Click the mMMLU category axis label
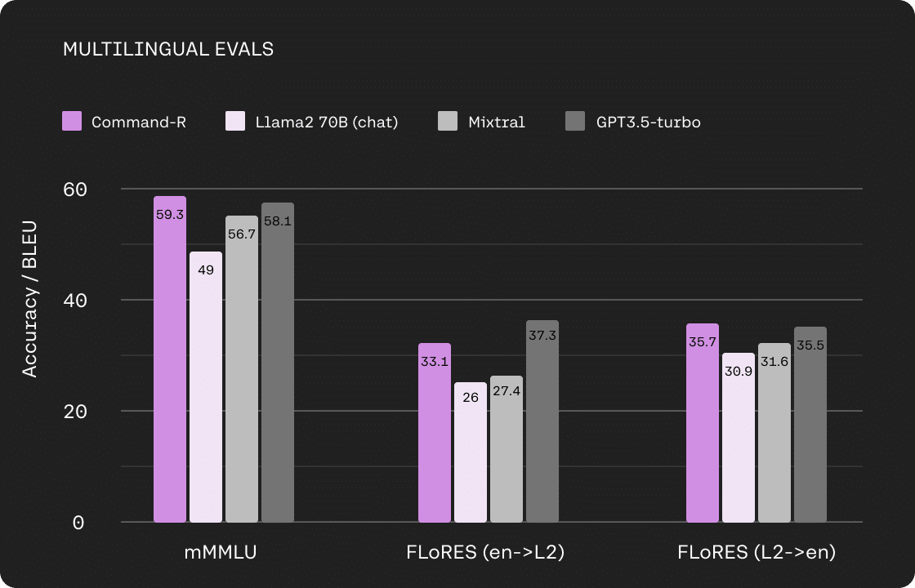915x588 pixels. [x=221, y=552]
